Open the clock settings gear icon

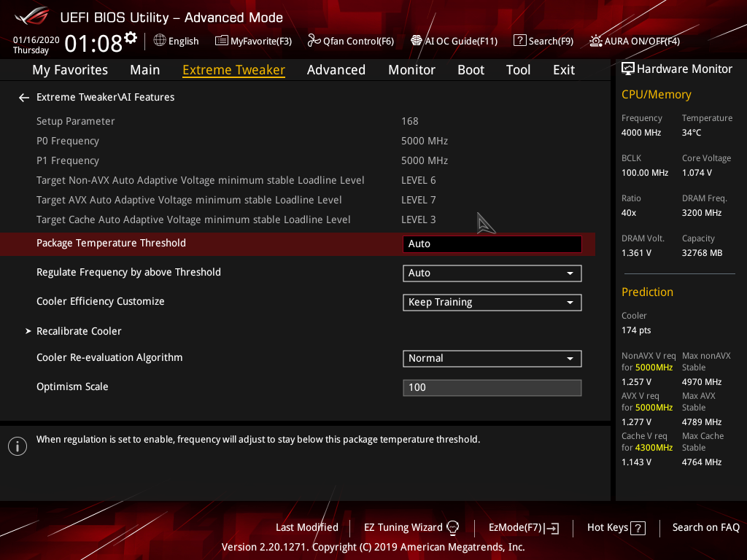[x=131, y=38]
